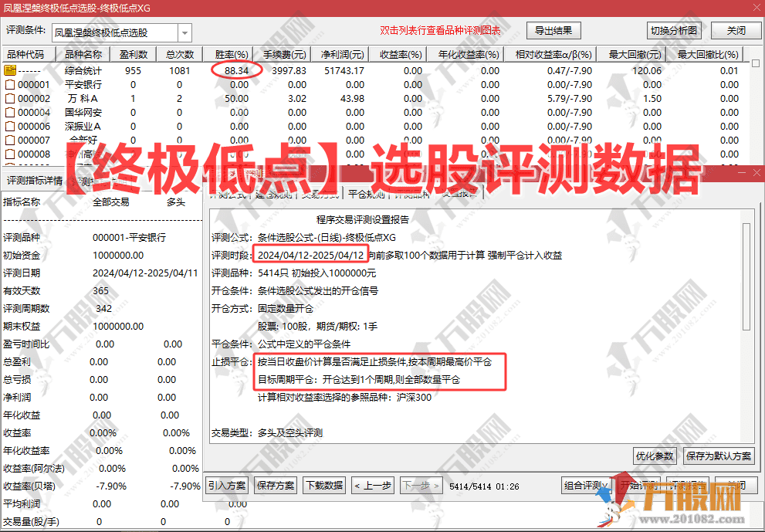This screenshot has height=532, width=765.
Task: Click the 保存方案 button
Action: [x=276, y=486]
